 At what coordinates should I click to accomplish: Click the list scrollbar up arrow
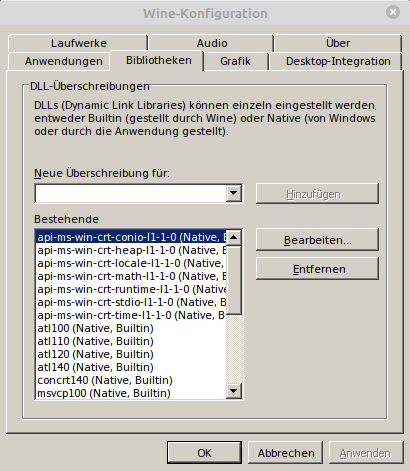click(x=233, y=237)
